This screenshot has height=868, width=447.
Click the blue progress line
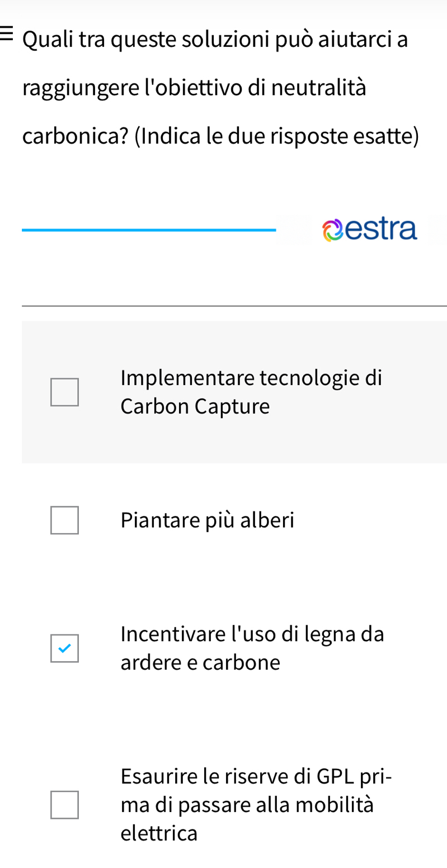148,229
